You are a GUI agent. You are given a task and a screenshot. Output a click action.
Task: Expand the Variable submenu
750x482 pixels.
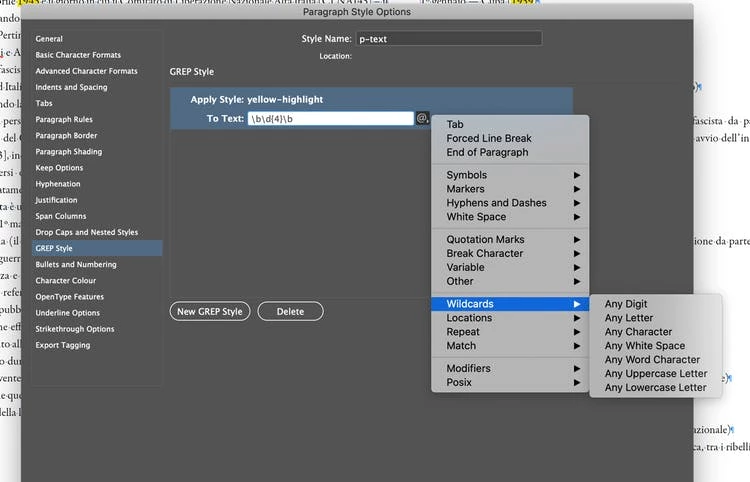click(x=510, y=267)
